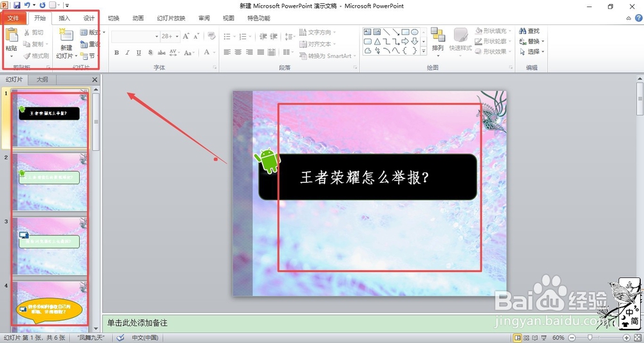Click the 重设 (Reset) slide button

(x=90, y=44)
